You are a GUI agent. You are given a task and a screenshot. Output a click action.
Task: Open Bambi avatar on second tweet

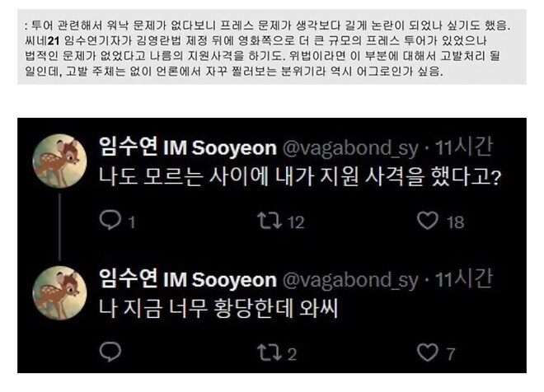pos(59,293)
